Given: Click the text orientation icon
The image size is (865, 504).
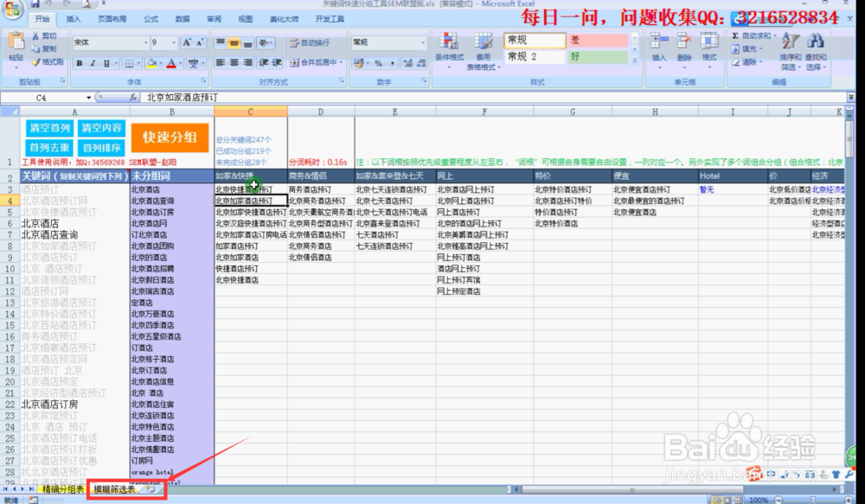Looking at the screenshot, I should (264, 42).
